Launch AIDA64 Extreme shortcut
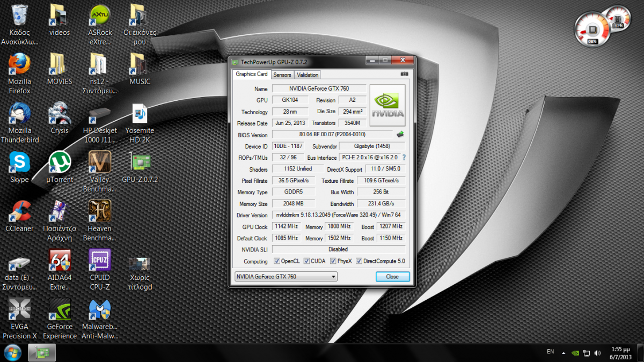The height and width of the screenshot is (362, 644). point(60,270)
